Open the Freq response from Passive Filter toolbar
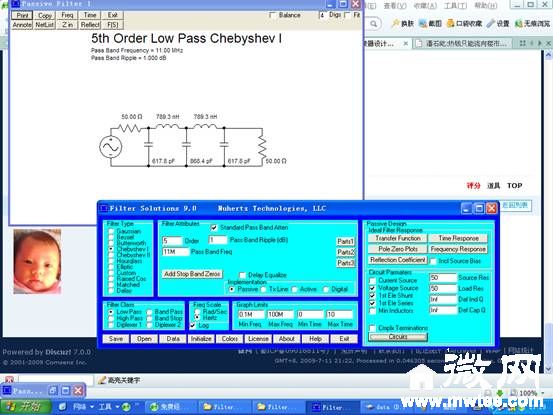This screenshot has height=415, width=553. click(67, 16)
